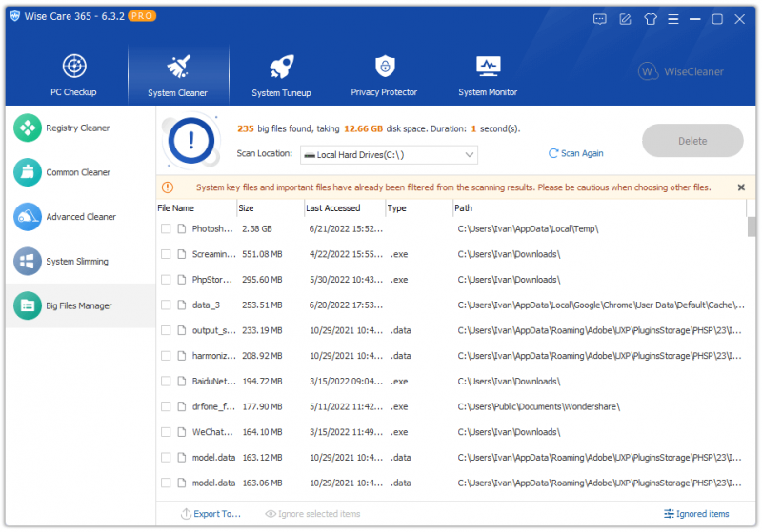The height and width of the screenshot is (532, 762).
Task: Click Scan Again link
Action: coord(576,153)
